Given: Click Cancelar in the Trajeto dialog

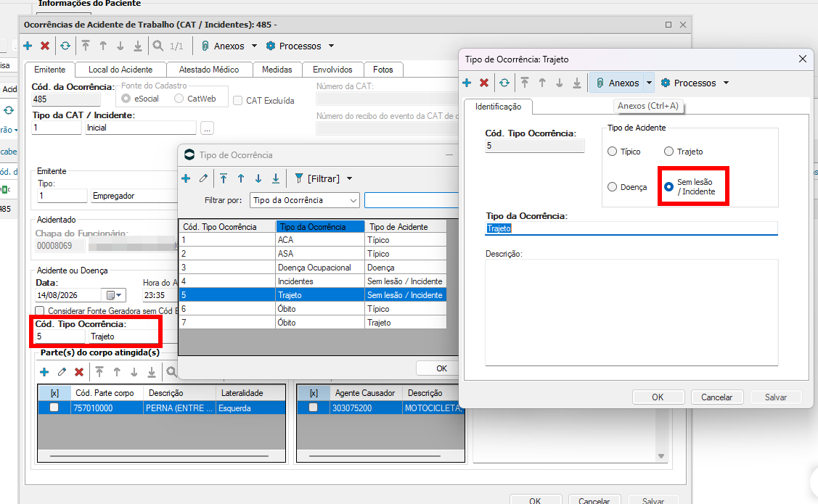Looking at the screenshot, I should click(717, 397).
